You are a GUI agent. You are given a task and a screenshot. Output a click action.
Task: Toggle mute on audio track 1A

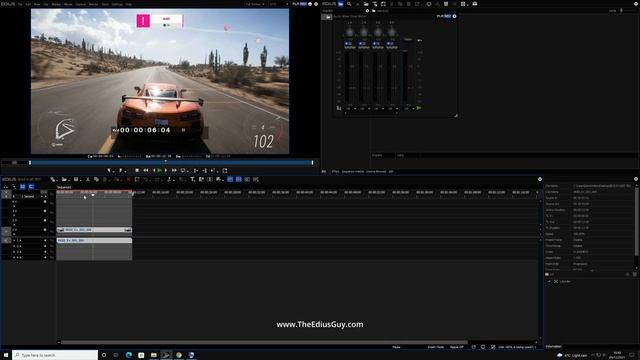coord(45,240)
